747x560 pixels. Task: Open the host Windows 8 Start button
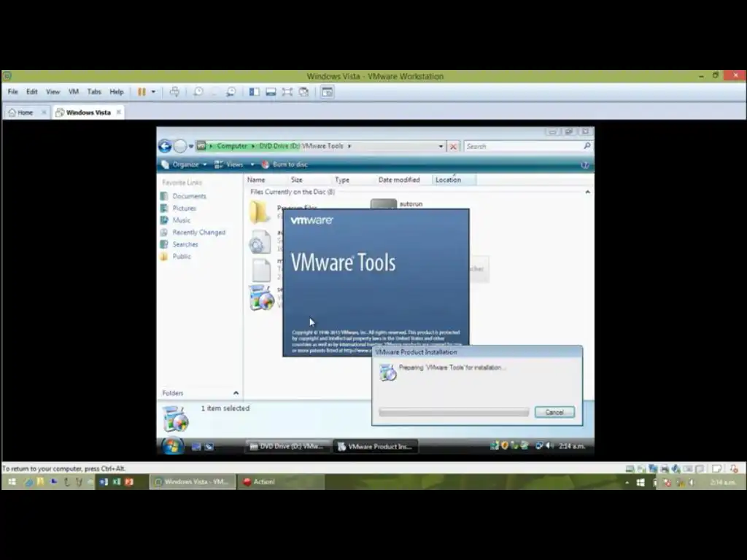coord(12,482)
